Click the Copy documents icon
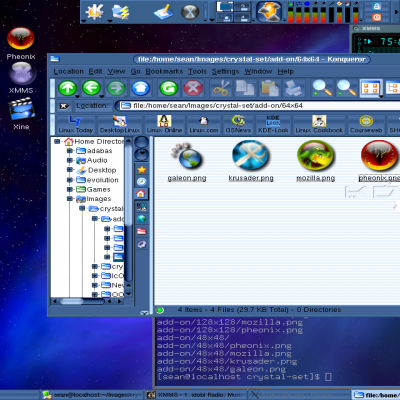Viewport: 400px width, 400px height. tap(245, 88)
